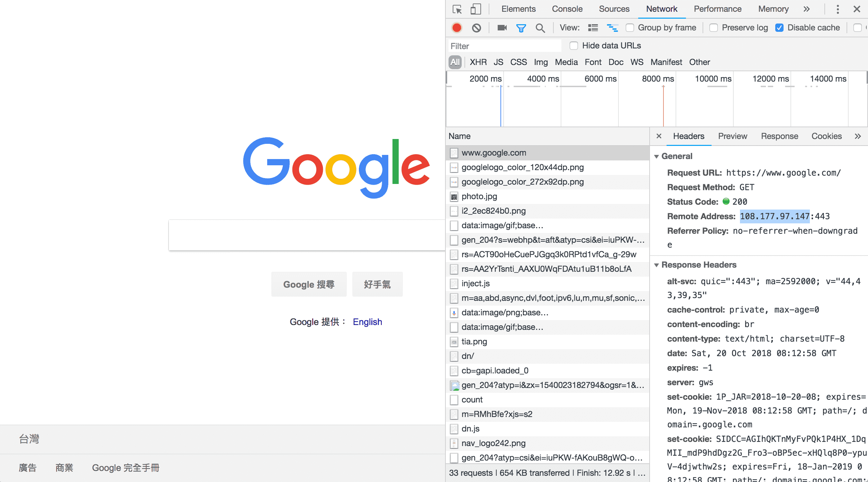This screenshot has height=482, width=868.
Task: Enable Group by frame checkbox
Action: click(630, 28)
